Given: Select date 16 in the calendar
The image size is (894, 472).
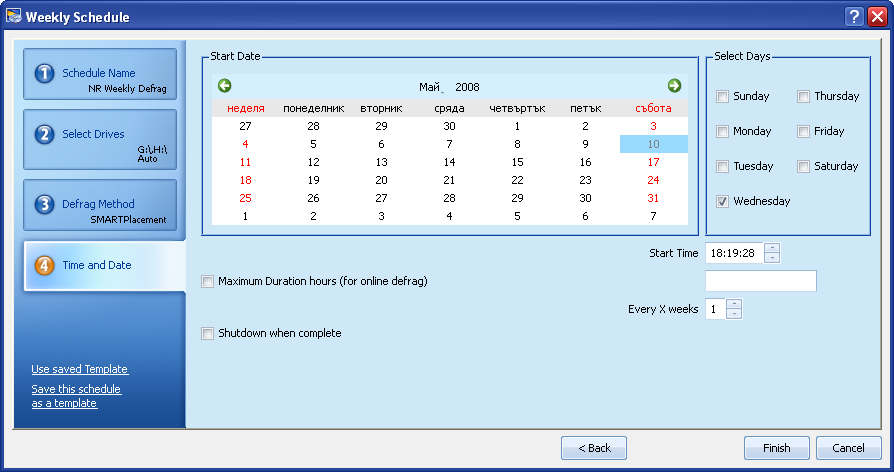Looking at the screenshot, I should (x=586, y=162).
